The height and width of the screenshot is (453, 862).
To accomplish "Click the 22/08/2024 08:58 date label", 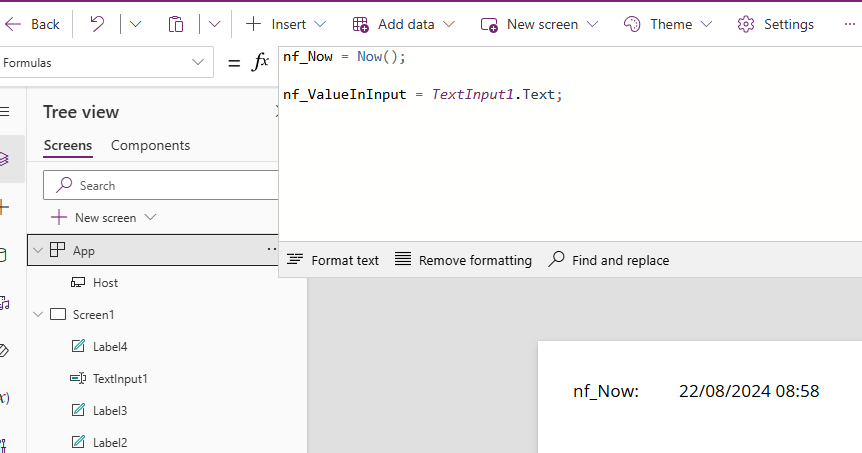I will pos(749,391).
